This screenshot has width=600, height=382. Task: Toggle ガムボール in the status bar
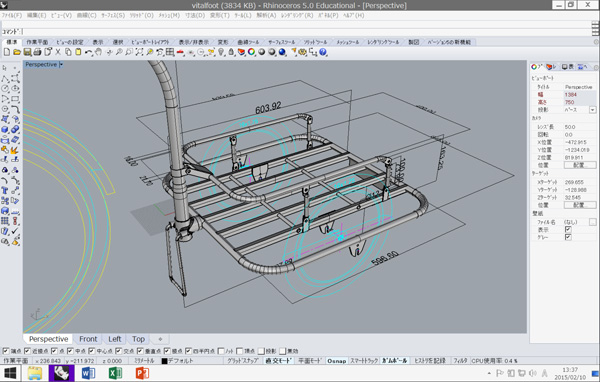pos(395,361)
